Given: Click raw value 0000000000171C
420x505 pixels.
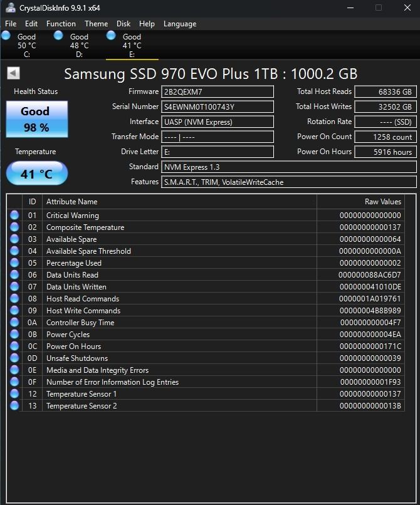Looking at the screenshot, I should coord(370,346).
